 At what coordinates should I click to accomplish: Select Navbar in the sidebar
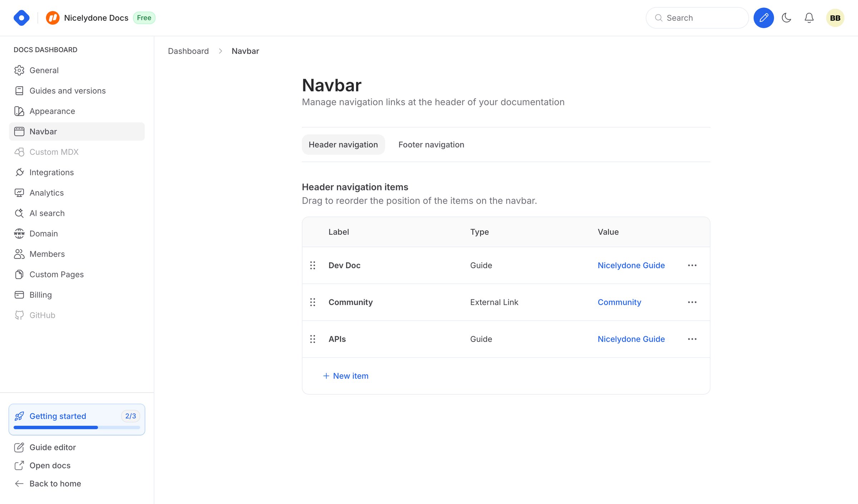77,131
